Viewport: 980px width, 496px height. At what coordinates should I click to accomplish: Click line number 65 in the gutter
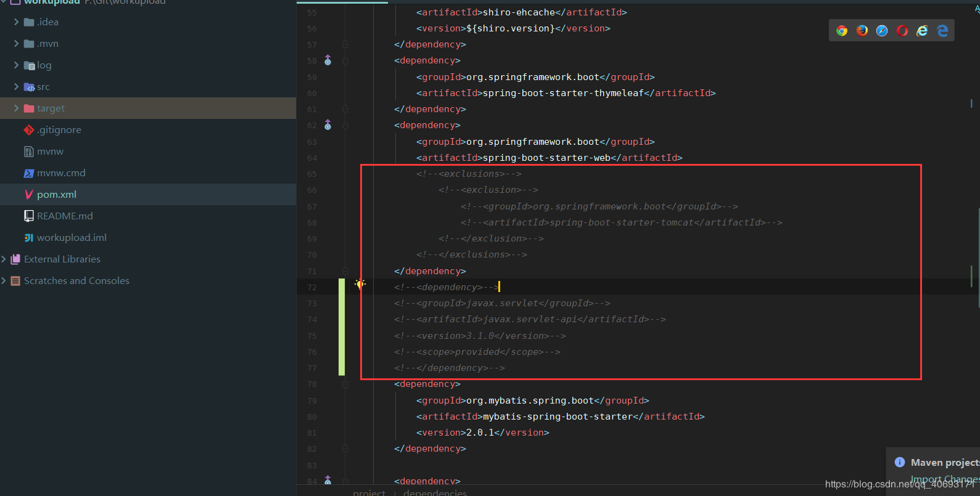(312, 174)
